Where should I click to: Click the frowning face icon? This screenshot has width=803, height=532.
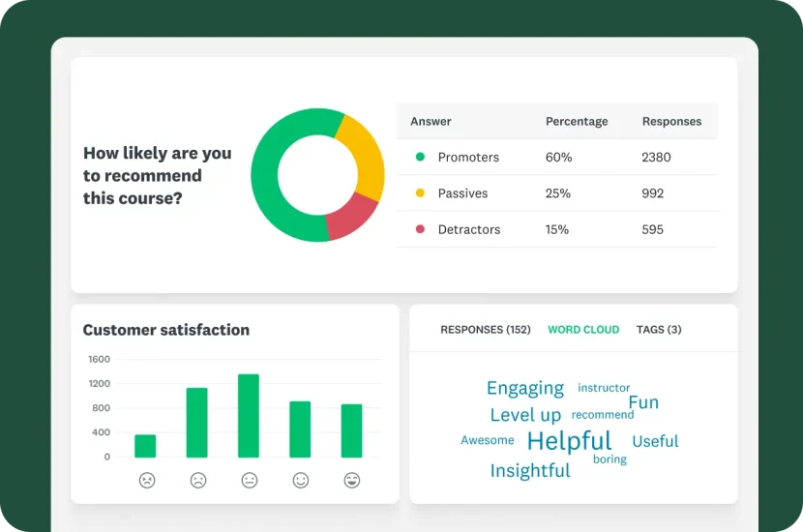197,480
